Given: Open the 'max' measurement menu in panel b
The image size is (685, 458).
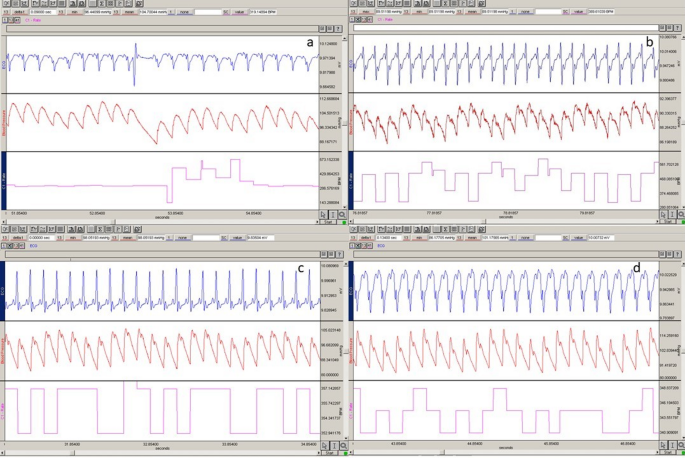Looking at the screenshot, I should pos(366,12).
